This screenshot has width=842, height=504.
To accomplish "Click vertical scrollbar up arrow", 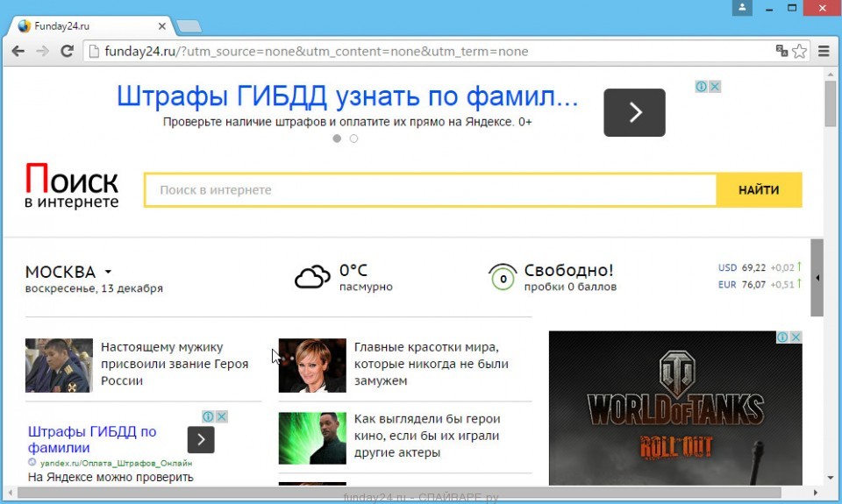I will [x=831, y=75].
